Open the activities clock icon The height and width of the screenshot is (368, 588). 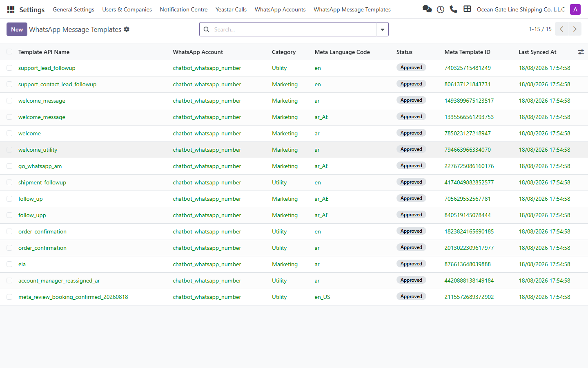[441, 9]
